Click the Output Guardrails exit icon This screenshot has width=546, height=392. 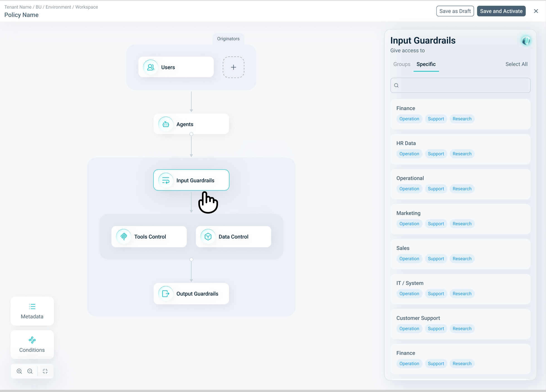click(x=166, y=294)
